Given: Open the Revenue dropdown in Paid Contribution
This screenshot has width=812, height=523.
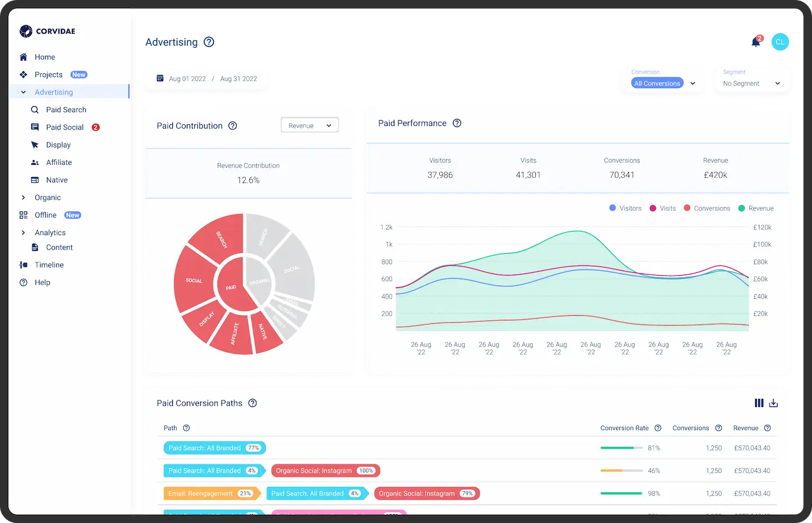Looking at the screenshot, I should pos(310,125).
